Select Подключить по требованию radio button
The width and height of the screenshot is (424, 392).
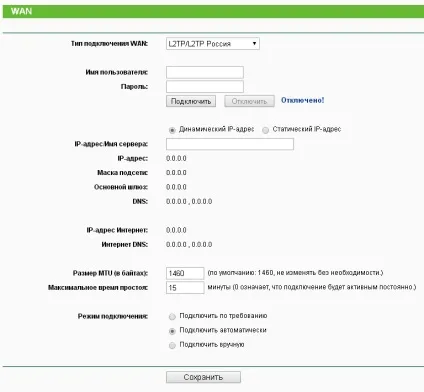click(172, 317)
